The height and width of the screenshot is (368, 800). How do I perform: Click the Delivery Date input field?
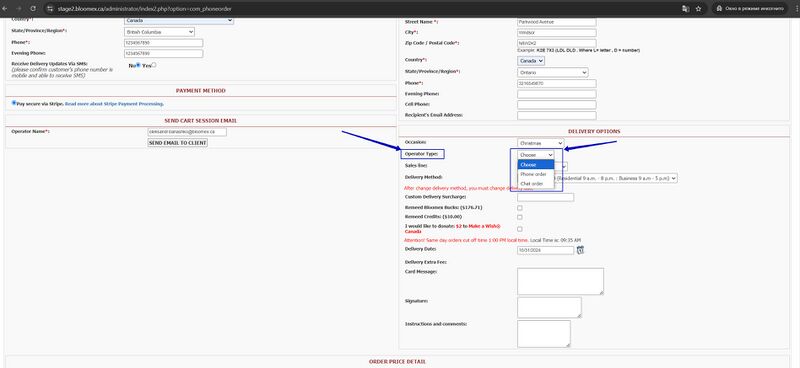click(x=545, y=251)
